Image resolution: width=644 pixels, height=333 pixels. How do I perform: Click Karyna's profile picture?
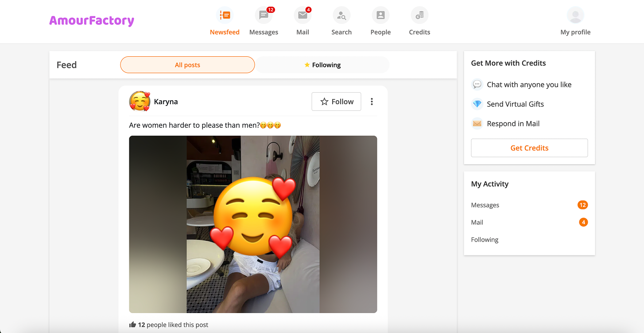point(139,102)
